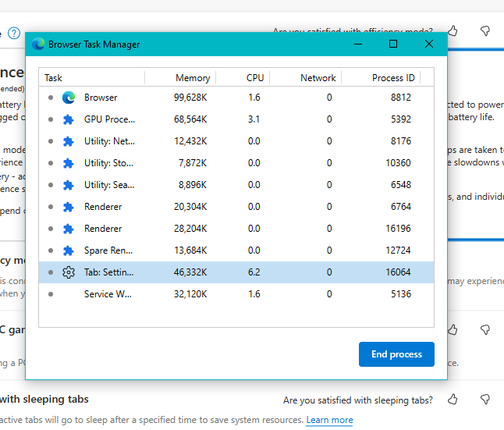Click process ID 5136
504x430 pixels.
pyautogui.click(x=401, y=294)
